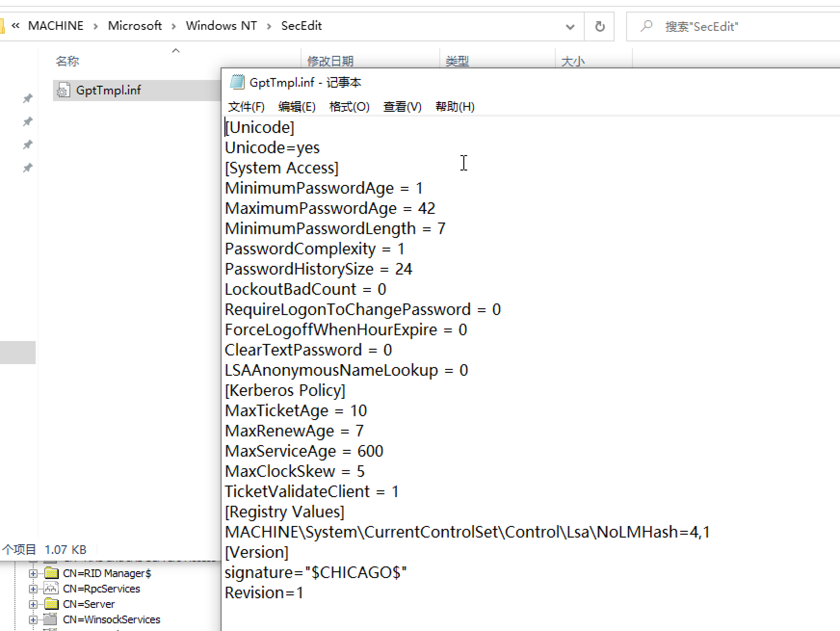The image size is (840, 631).
Task: Click the CN=RpcServices node icon
Action: click(51, 589)
